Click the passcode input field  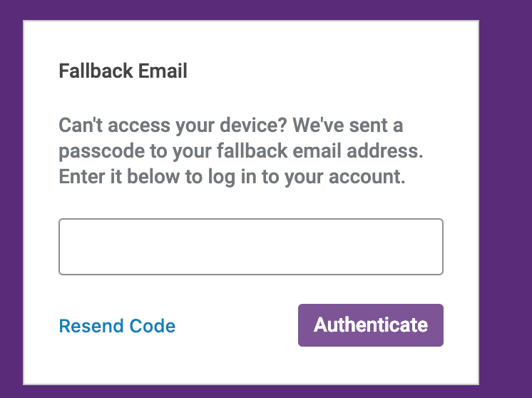coord(251,247)
